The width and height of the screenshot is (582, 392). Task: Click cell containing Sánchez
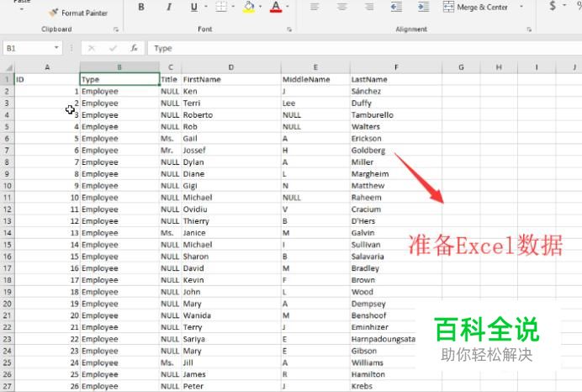click(396, 92)
